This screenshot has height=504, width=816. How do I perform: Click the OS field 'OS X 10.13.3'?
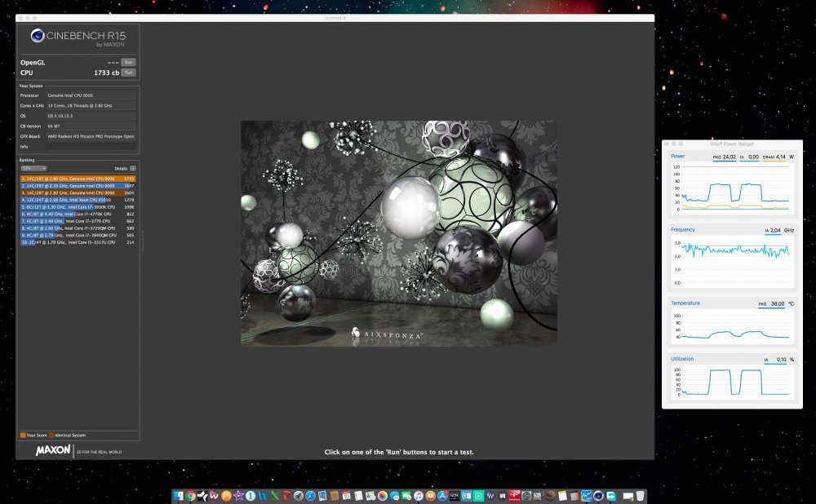[91, 116]
